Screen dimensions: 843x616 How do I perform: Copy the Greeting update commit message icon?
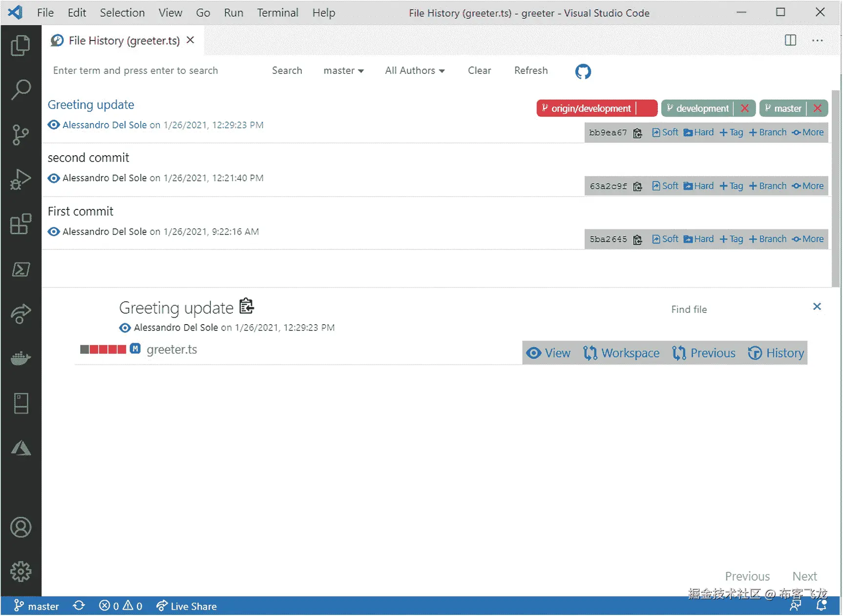[247, 306]
